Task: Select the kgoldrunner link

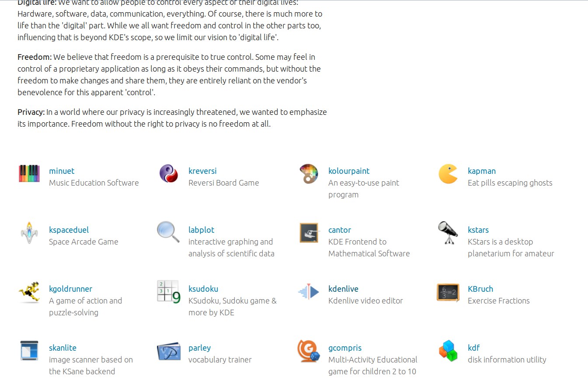Action: 71,289
